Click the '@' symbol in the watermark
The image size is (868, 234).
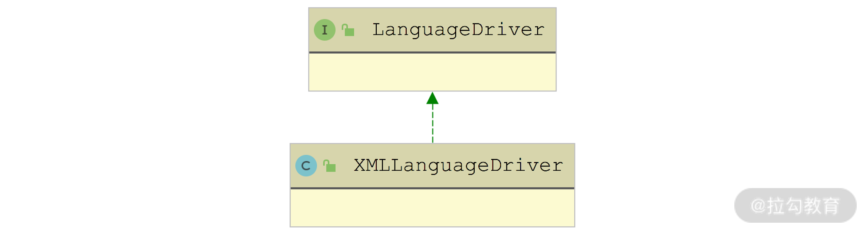point(758,205)
